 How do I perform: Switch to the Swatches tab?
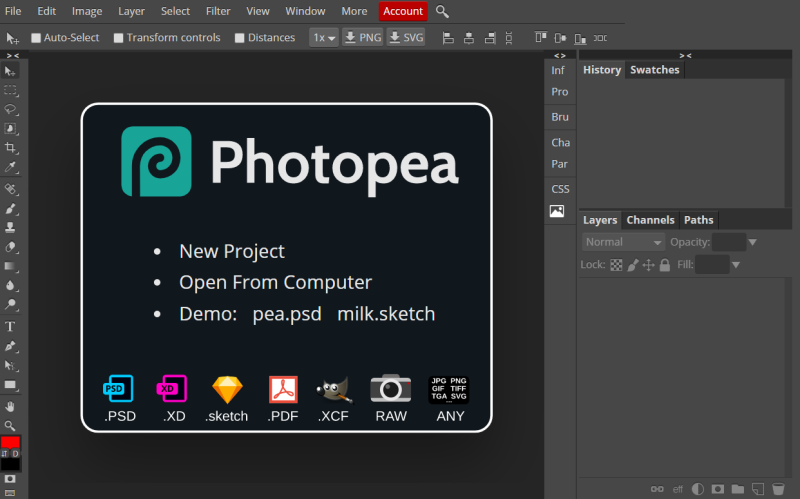[655, 70]
